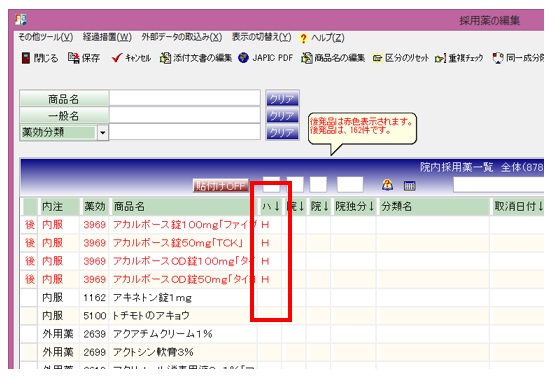The image size is (554, 377).
Task: Sort by 院独分↓ column header
Action: tap(354, 207)
